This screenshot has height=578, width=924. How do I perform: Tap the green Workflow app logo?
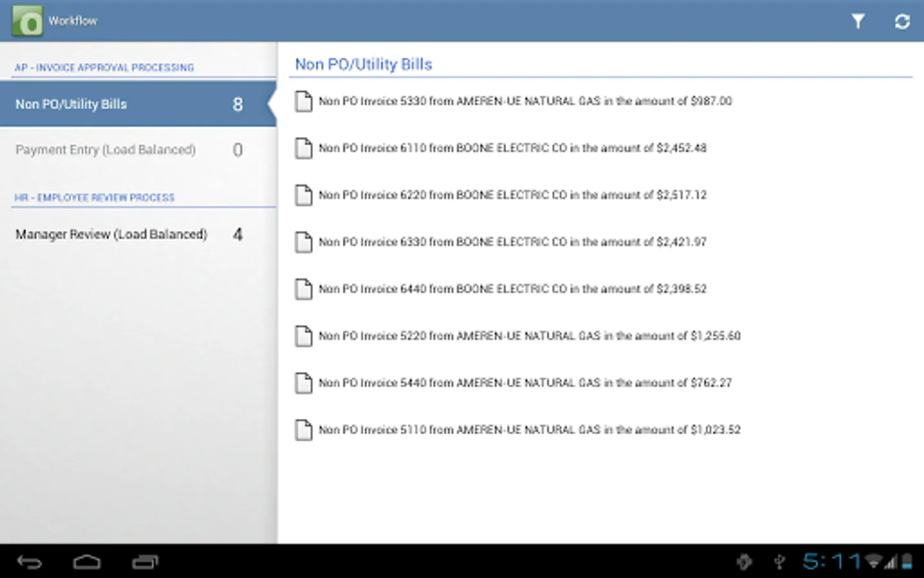27,21
